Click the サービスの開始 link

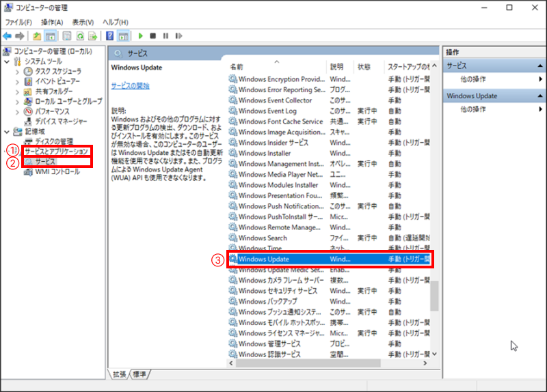[x=130, y=86]
